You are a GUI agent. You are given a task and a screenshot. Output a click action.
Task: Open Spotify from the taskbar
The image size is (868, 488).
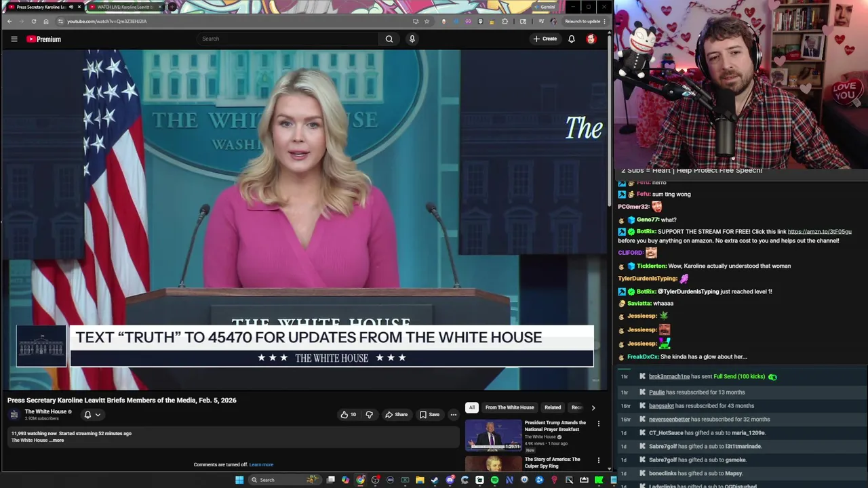pyautogui.click(x=494, y=480)
